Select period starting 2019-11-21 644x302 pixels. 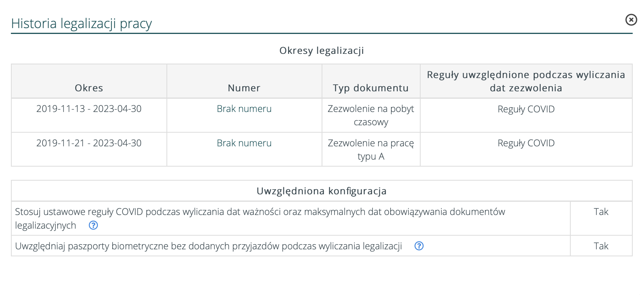coord(89,143)
